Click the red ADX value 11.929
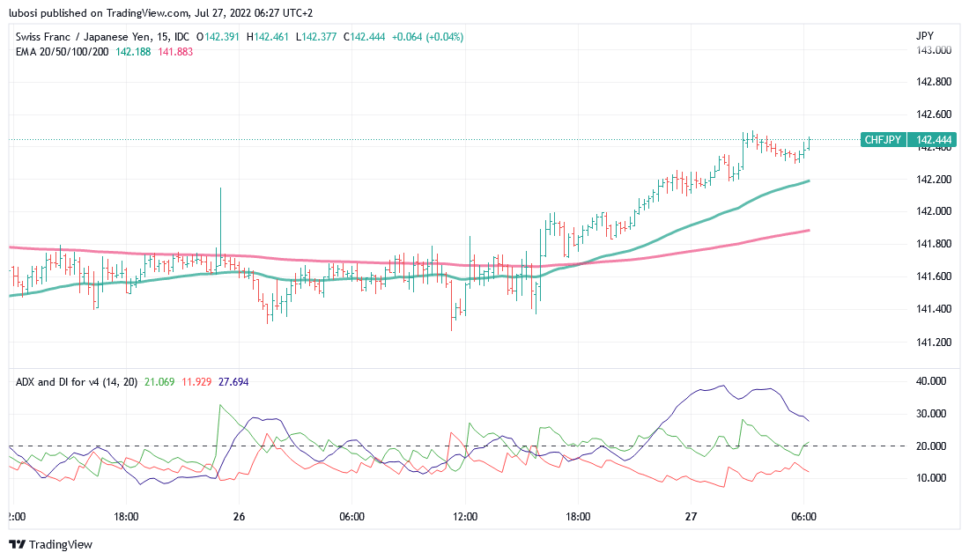The width and height of the screenshot is (969, 560). [x=198, y=381]
